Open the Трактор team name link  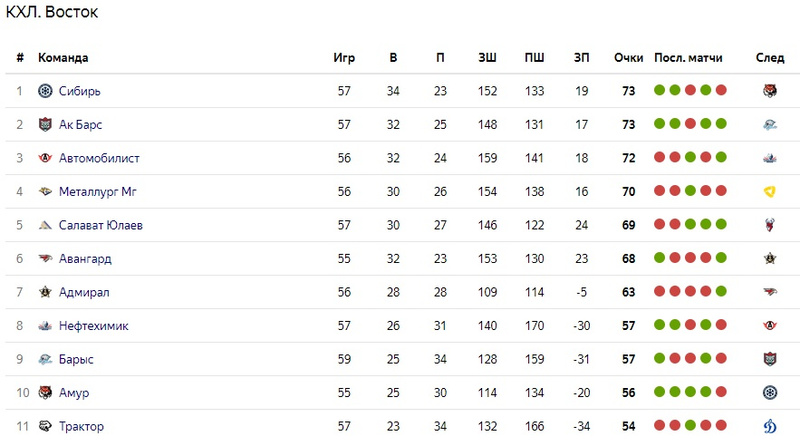(x=81, y=427)
